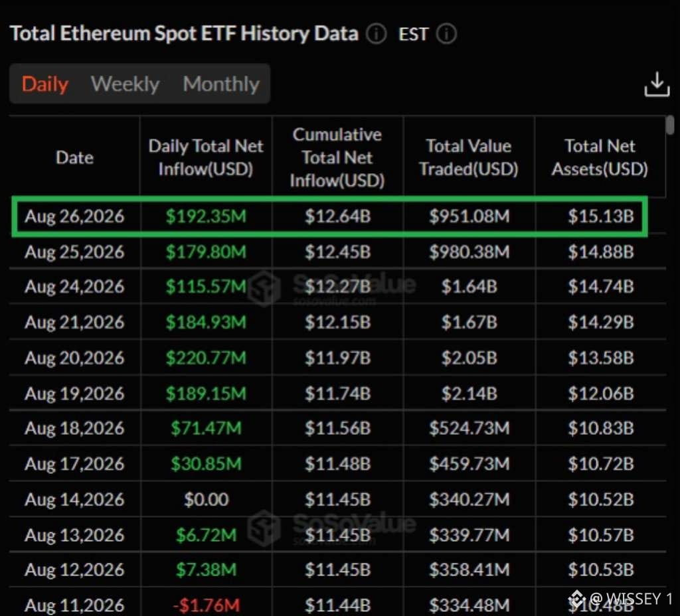The image size is (680, 616).
Task: Click the $6.72M daily inflow value
Action: tap(206, 535)
